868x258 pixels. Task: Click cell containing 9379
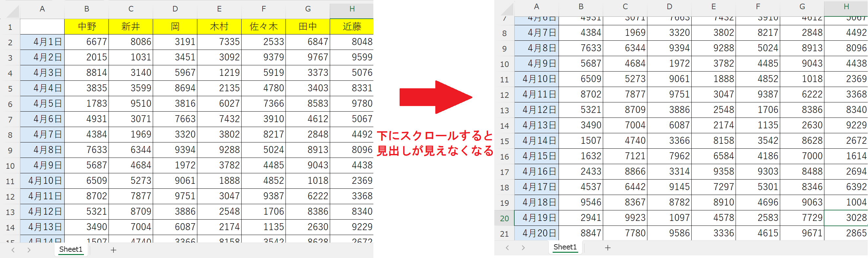(264, 58)
